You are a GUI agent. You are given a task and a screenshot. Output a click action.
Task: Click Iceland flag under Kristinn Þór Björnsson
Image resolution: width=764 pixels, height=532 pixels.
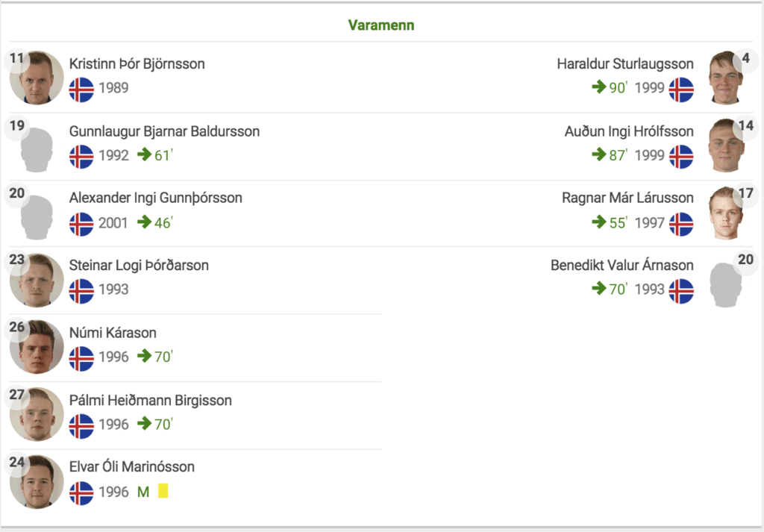point(81,90)
